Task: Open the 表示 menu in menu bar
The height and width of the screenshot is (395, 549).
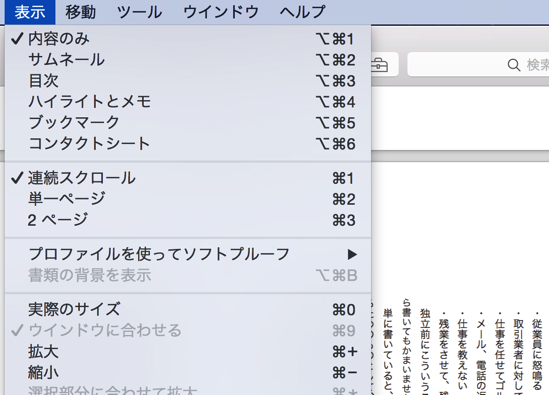Action: coord(30,12)
